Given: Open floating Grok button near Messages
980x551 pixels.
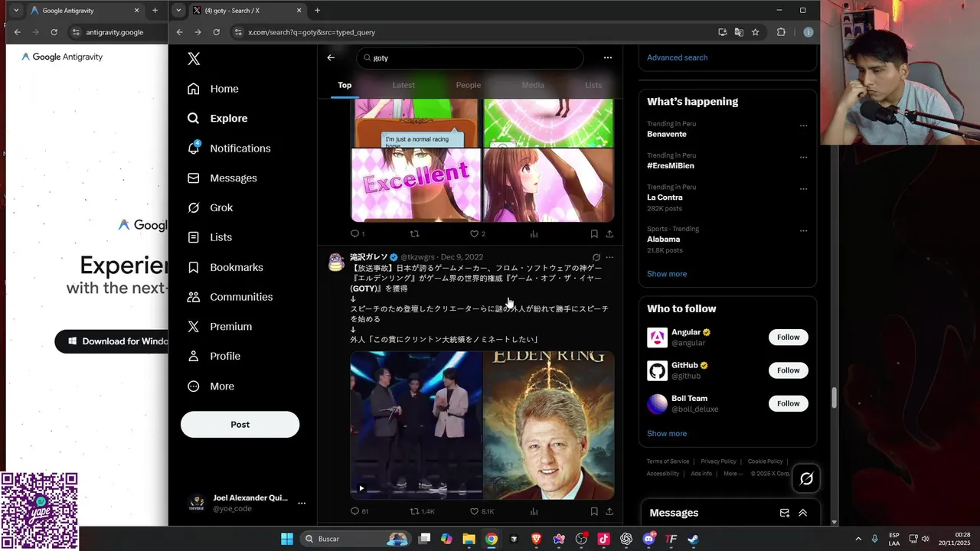Looking at the screenshot, I should 806,479.
